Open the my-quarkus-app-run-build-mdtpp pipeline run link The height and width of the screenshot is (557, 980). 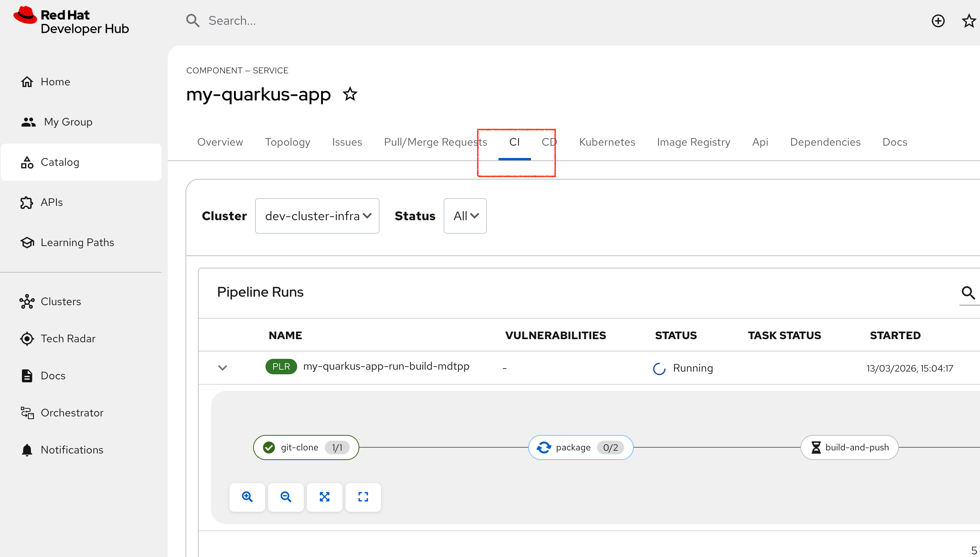[386, 366]
